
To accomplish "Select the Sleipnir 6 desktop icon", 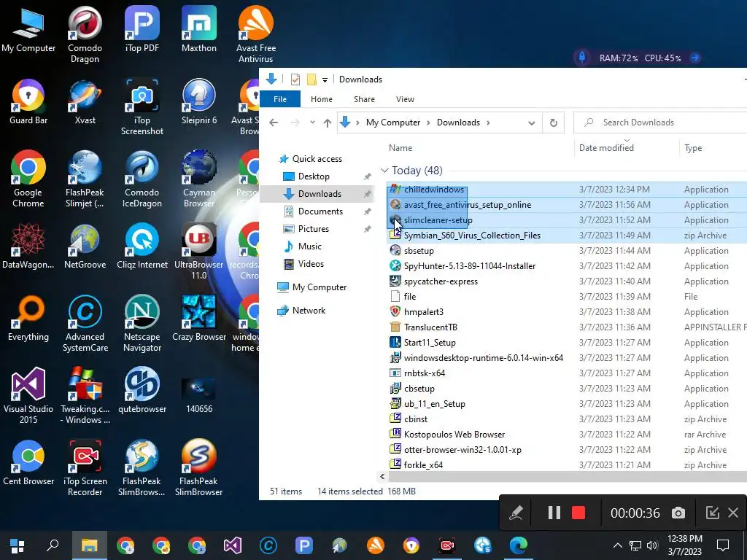I will (198, 102).
